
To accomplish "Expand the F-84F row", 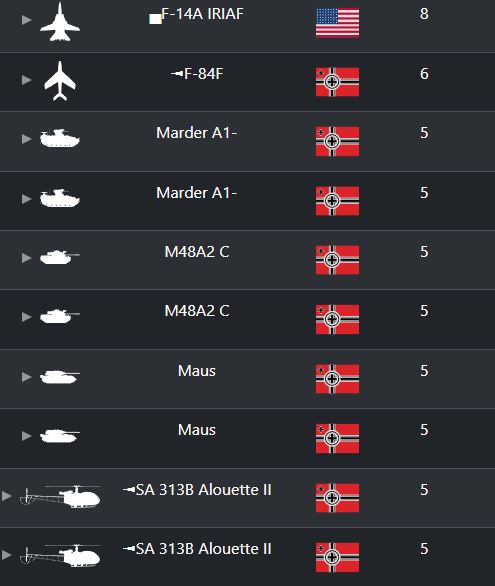I will 26,80.
